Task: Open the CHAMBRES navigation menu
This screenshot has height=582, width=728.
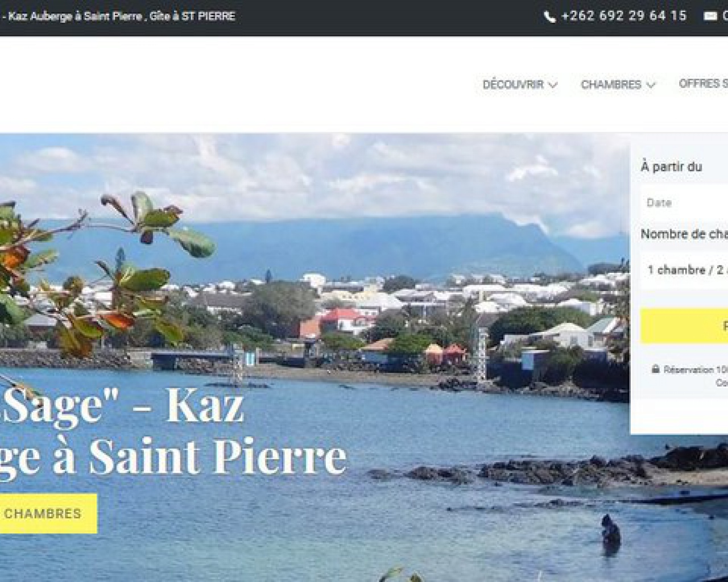Action: click(611, 84)
